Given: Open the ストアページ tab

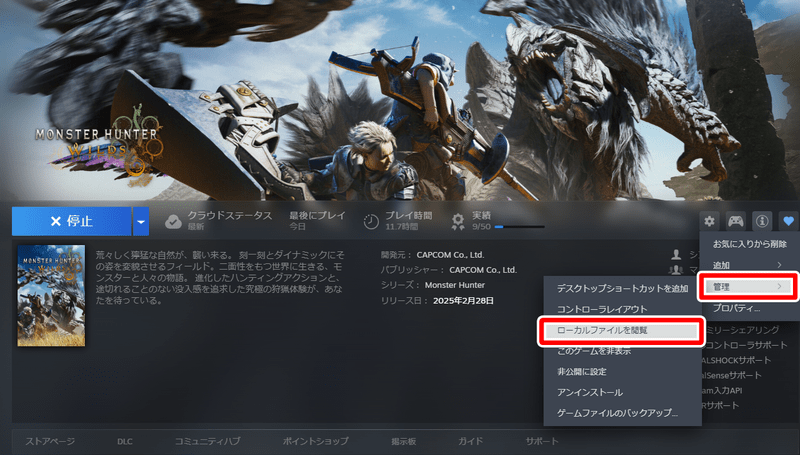Looking at the screenshot, I should pyautogui.click(x=50, y=441).
